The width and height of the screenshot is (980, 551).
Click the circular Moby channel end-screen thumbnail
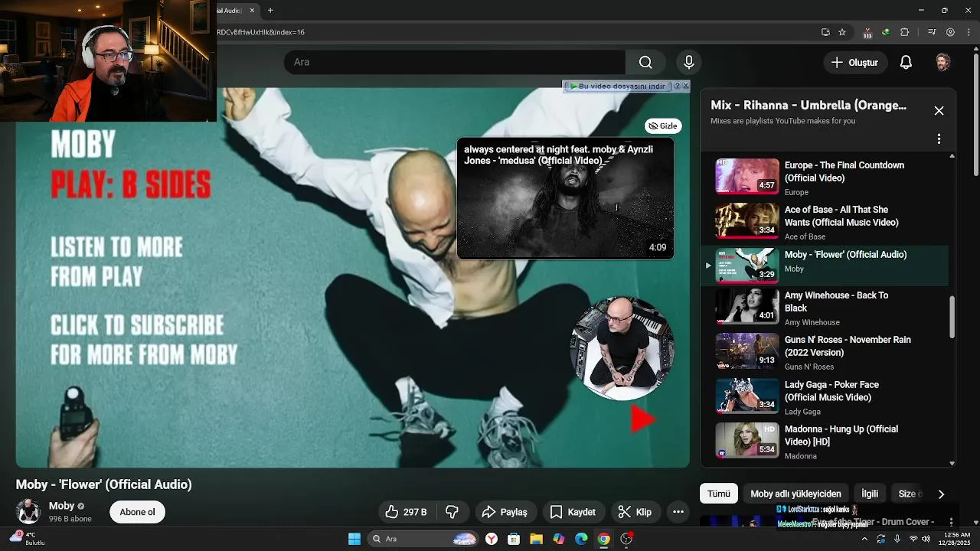622,348
